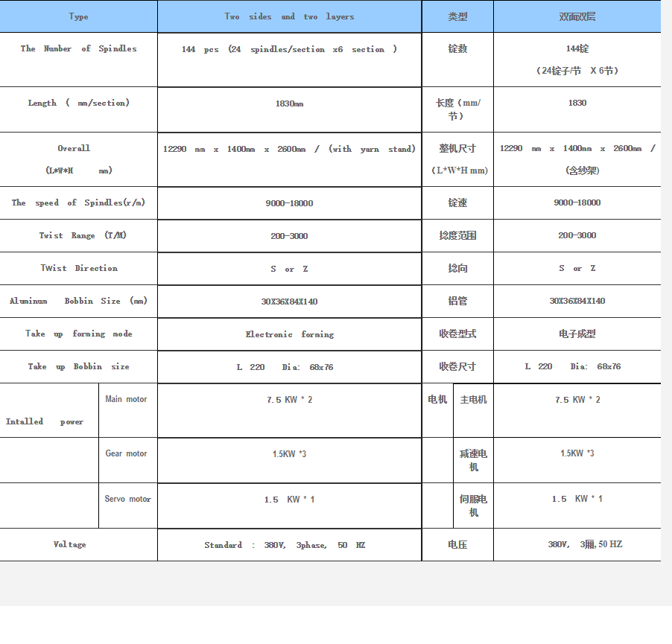672x644 pixels.
Task: Select the "电子成型" value cell
Action: tap(577, 334)
